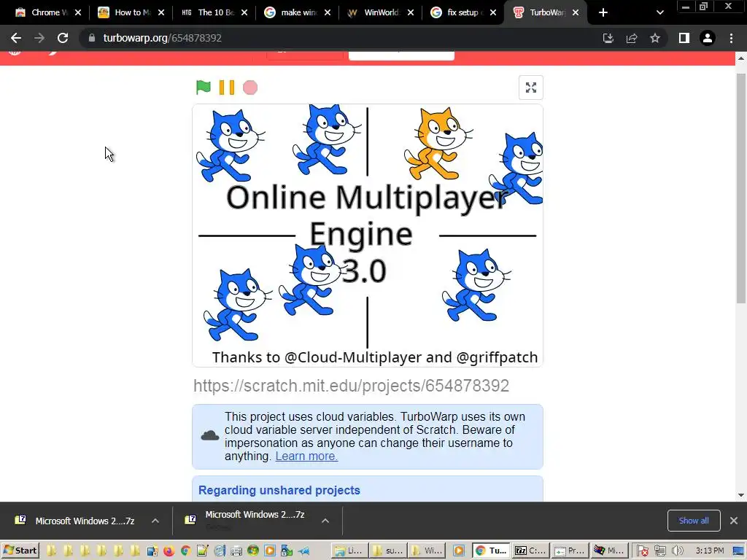View site information via the lock icon
747x560 pixels.
92,38
